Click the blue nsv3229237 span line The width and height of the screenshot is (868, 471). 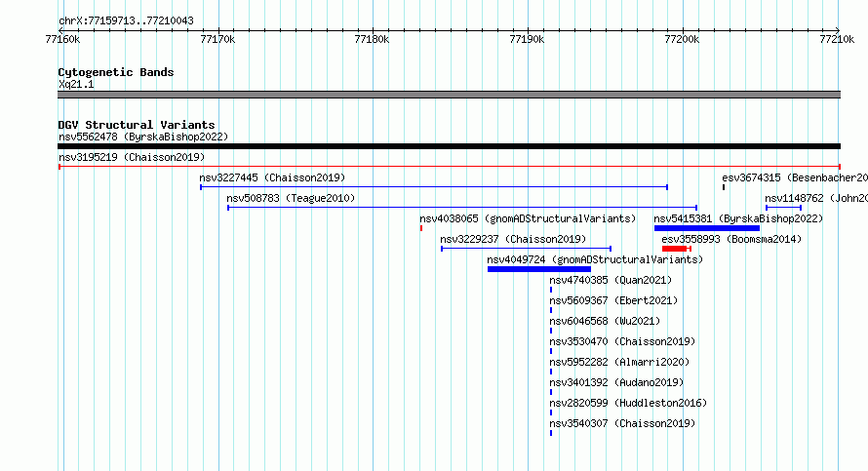tap(526, 249)
